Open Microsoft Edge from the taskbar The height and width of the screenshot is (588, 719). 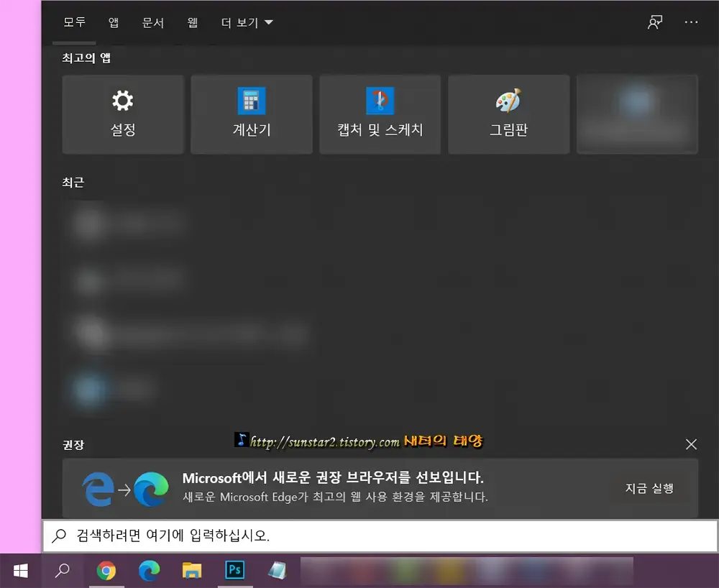click(x=149, y=570)
